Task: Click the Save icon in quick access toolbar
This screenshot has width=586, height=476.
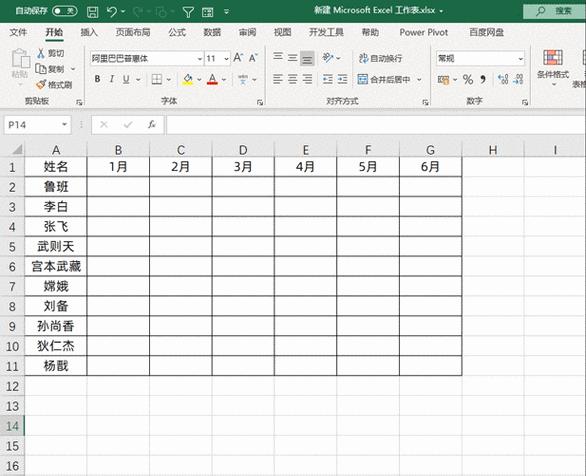Action: click(x=92, y=12)
